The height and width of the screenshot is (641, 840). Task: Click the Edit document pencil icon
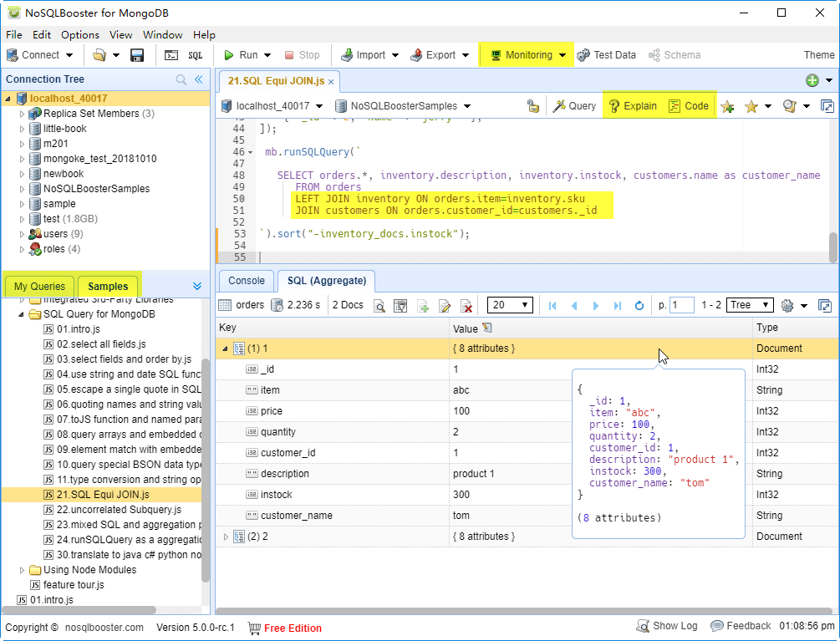444,305
